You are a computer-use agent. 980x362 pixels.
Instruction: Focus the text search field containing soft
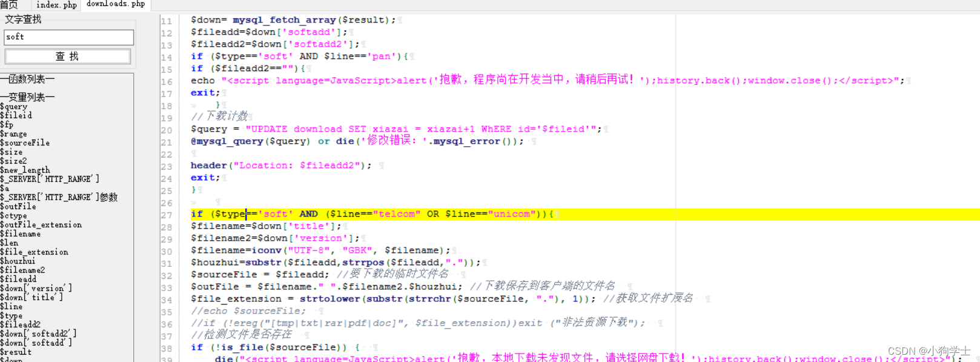tap(69, 37)
